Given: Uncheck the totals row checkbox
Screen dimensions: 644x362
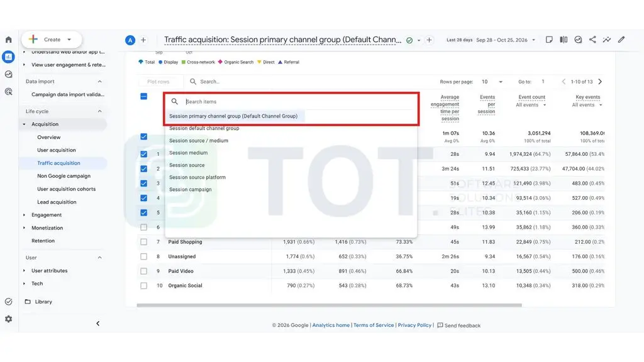Looking at the screenshot, I should pos(144,136).
